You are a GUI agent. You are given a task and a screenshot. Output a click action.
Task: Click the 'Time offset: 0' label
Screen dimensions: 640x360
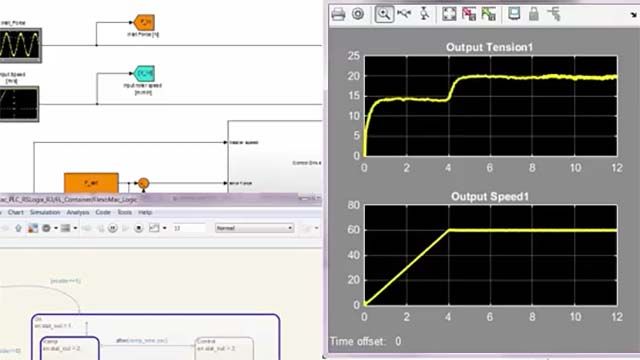pyautogui.click(x=366, y=341)
